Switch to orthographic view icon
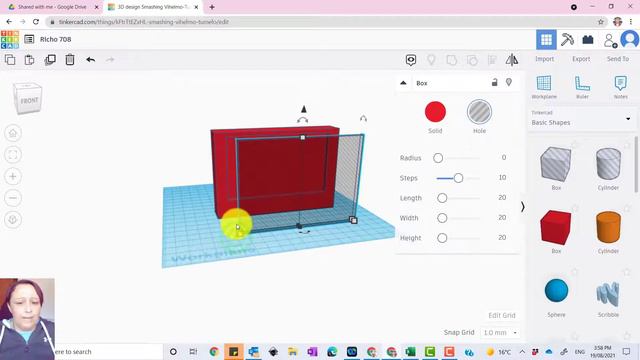The image size is (640, 360). (13, 220)
